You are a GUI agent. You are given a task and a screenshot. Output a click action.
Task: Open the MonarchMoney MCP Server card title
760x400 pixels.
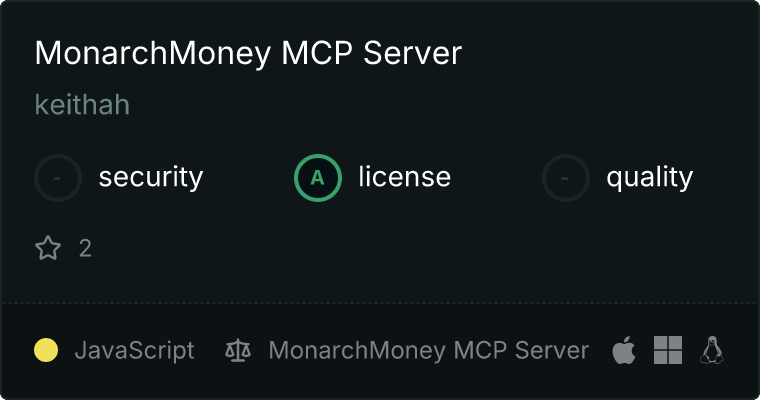(248, 53)
